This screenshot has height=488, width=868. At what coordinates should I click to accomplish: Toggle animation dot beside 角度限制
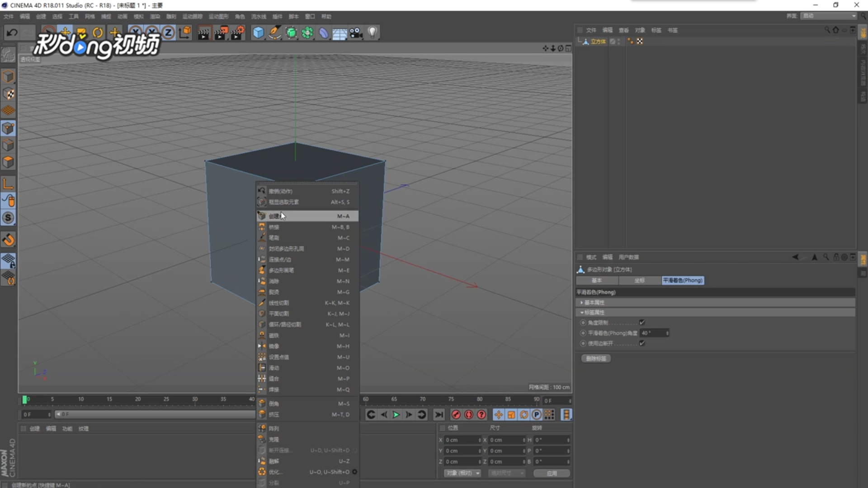point(583,323)
